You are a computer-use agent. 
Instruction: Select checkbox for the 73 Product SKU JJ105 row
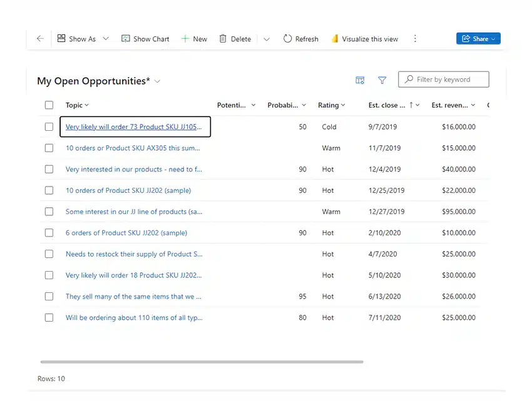pos(49,126)
